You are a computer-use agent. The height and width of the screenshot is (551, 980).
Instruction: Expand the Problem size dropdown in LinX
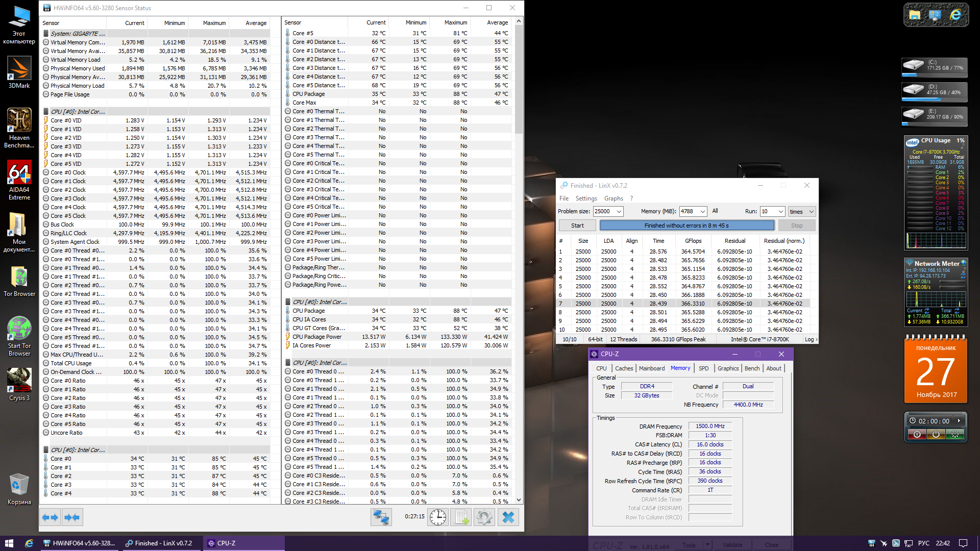pyautogui.click(x=619, y=211)
